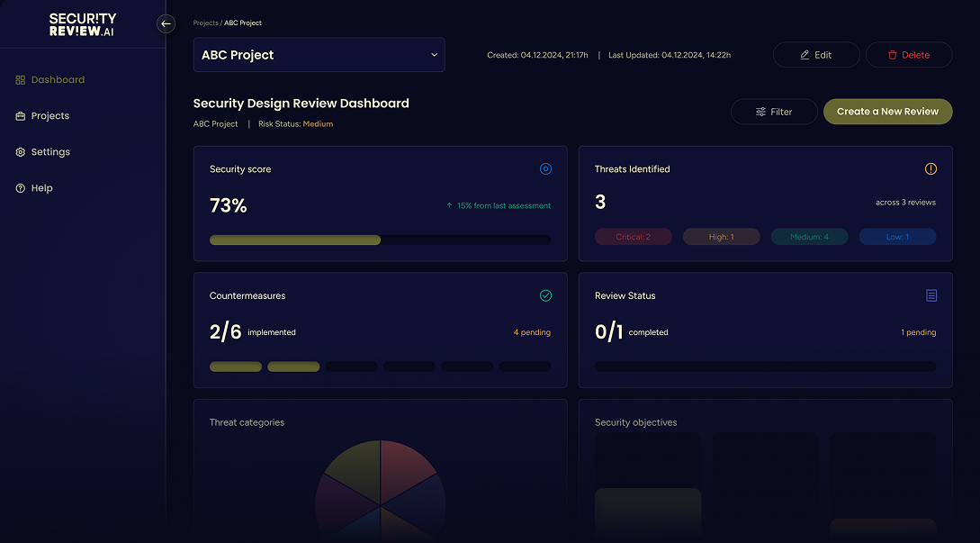Screen dimensions: 980x543
Task: Click the Dashboard grid icon
Action: [x=21, y=80]
